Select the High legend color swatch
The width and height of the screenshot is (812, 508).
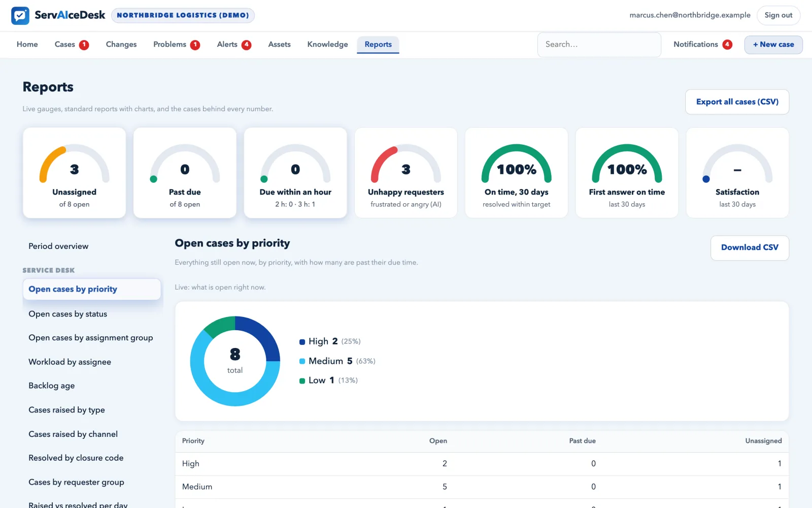click(x=302, y=342)
